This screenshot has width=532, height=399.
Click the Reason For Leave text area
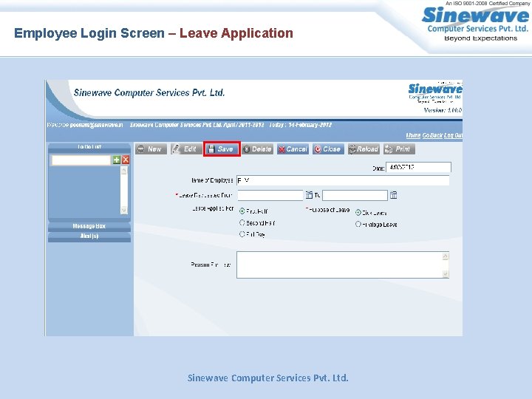click(x=343, y=265)
